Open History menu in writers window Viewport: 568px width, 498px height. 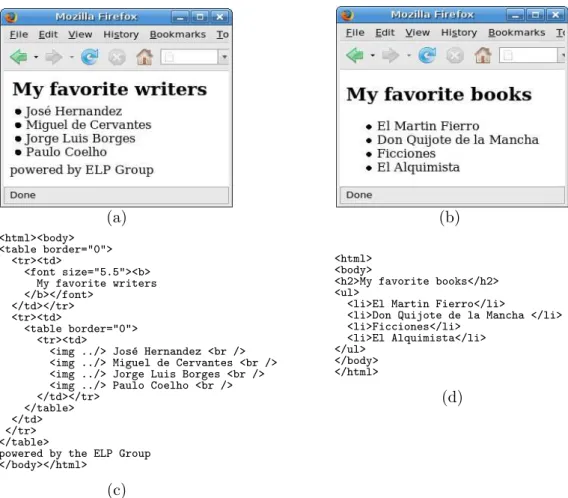click(x=121, y=34)
